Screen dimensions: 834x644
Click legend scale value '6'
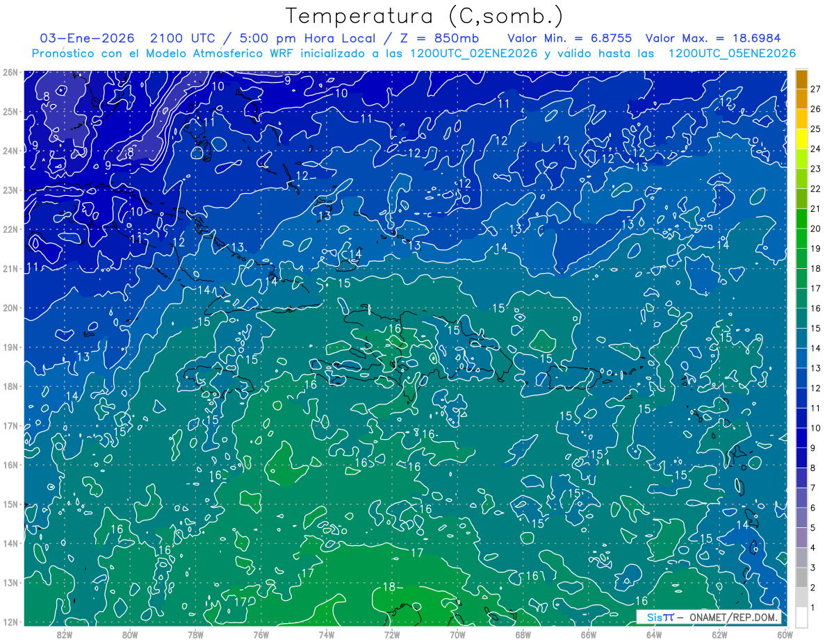tap(812, 508)
